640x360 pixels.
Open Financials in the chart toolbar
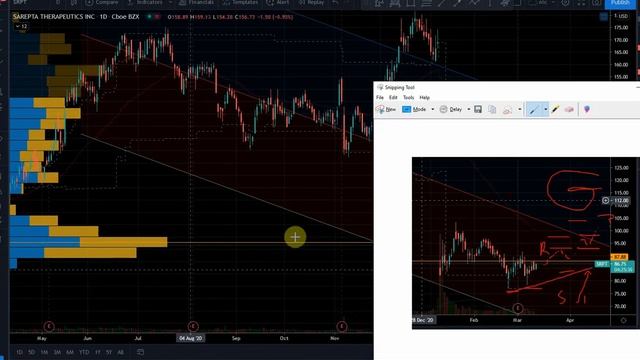(x=196, y=2)
